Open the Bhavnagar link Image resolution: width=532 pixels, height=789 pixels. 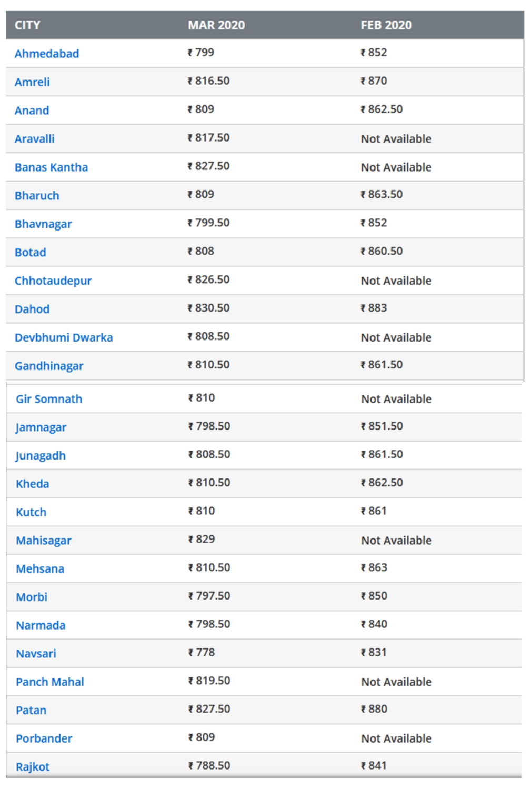click(x=43, y=224)
